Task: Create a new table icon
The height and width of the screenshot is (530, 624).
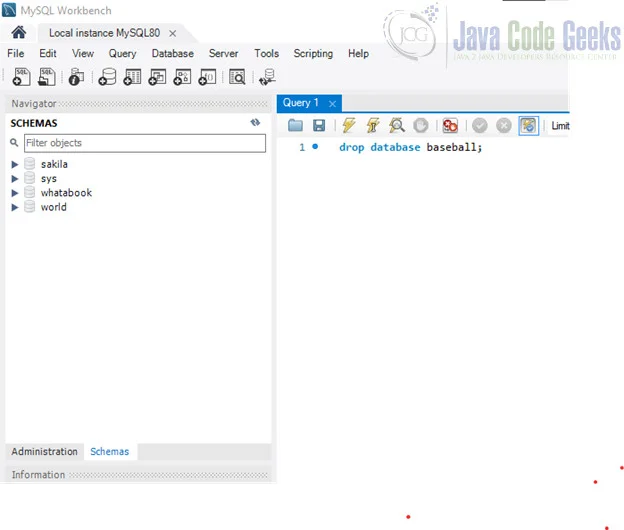Action: (x=132, y=77)
